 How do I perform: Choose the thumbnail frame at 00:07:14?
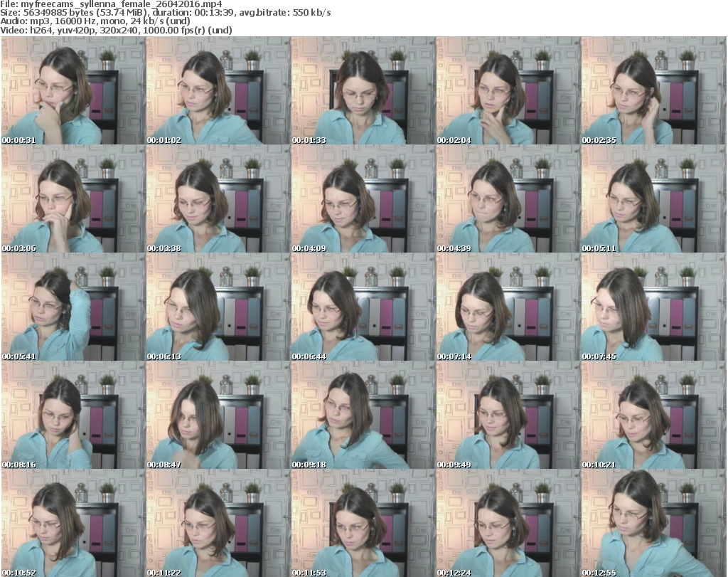(508, 307)
